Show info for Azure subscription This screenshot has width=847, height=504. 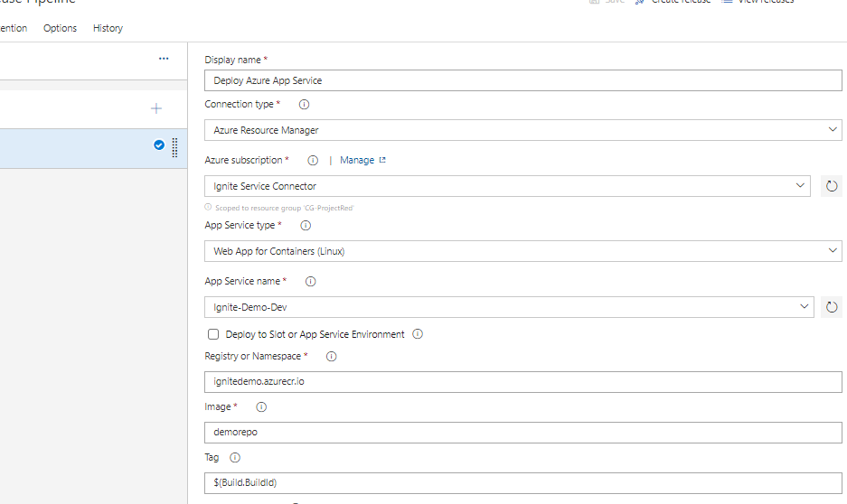[313, 160]
